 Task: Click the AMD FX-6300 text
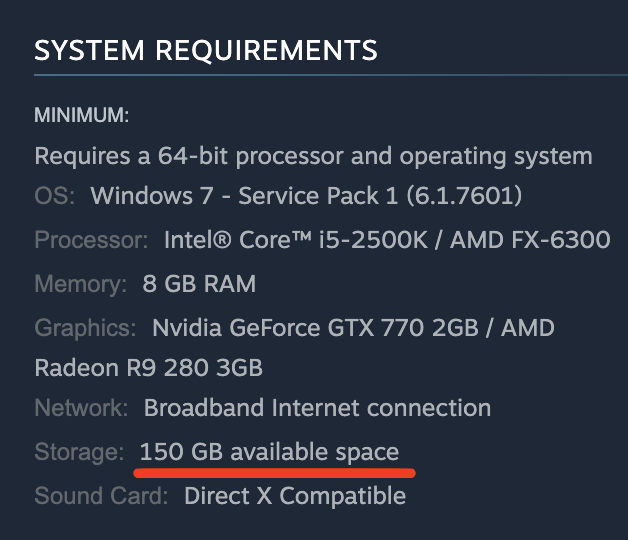click(530, 240)
